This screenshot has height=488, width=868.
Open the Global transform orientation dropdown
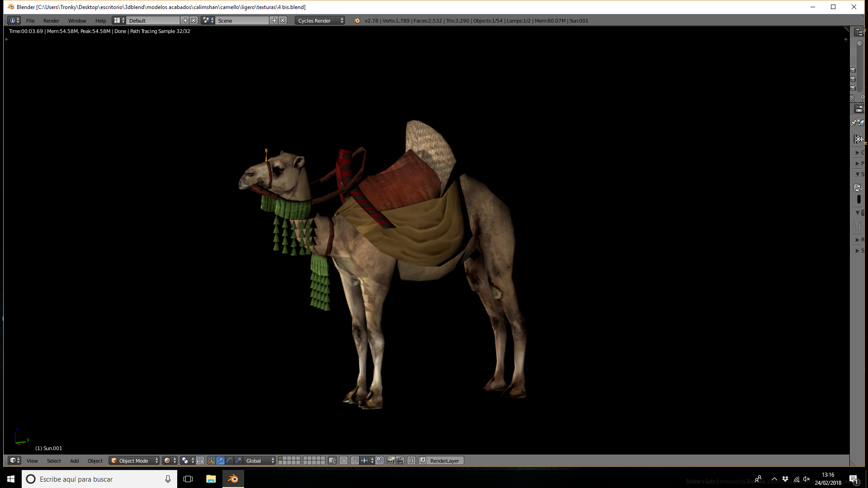[259, 460]
